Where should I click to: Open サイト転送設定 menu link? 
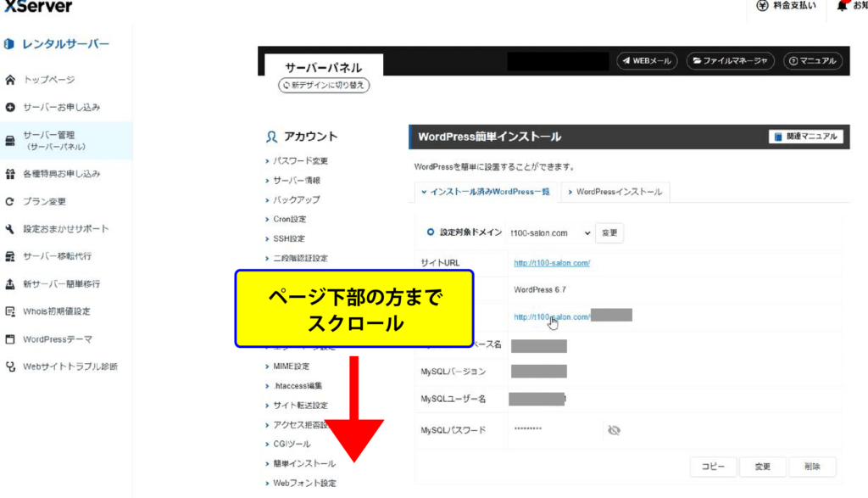point(300,406)
